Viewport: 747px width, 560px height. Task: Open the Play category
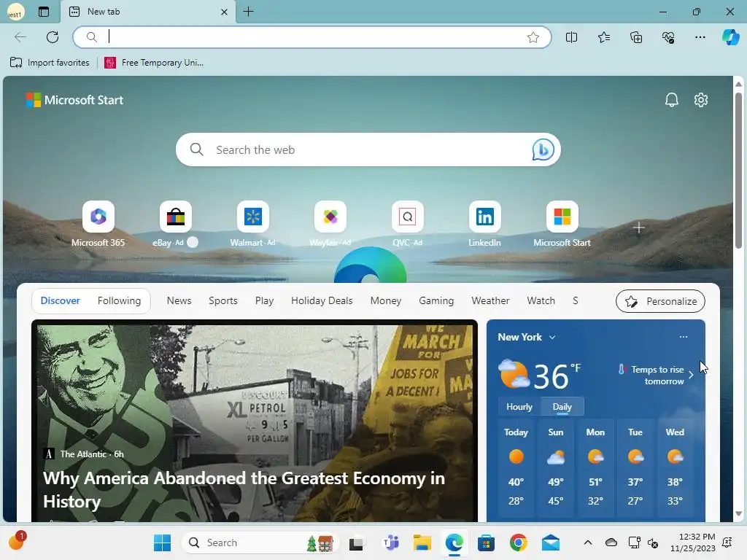coord(264,301)
